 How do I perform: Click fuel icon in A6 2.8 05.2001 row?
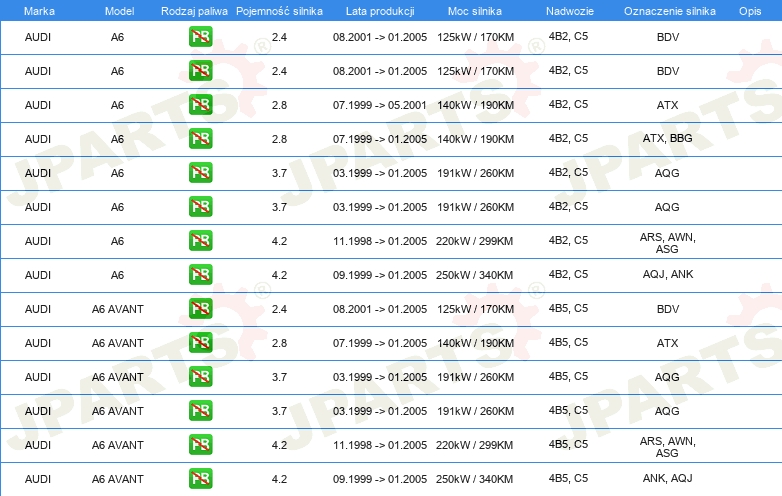click(x=200, y=105)
